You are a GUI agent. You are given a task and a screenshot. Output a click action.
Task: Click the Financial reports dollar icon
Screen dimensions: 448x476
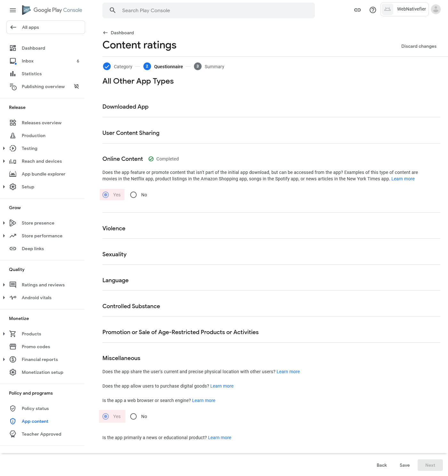tap(13, 359)
